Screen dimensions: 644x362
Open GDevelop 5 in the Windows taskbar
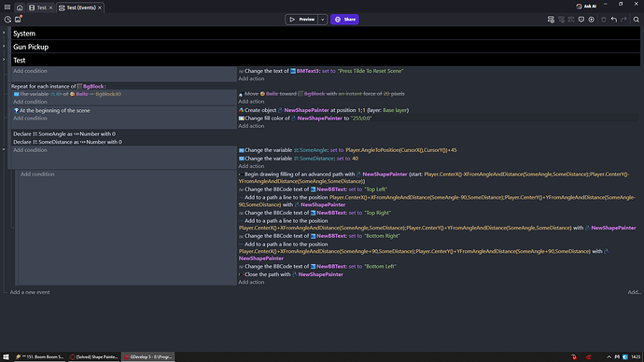tap(148, 356)
